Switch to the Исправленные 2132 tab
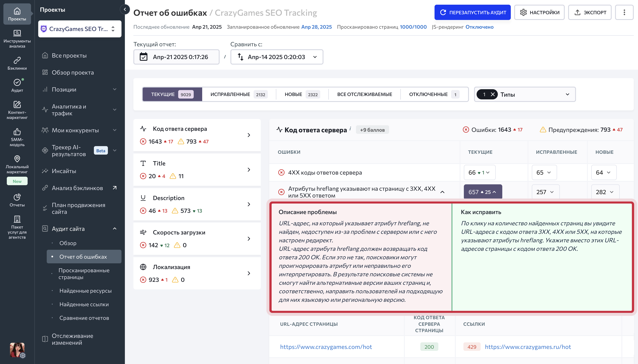The height and width of the screenshot is (364, 638). point(239,94)
